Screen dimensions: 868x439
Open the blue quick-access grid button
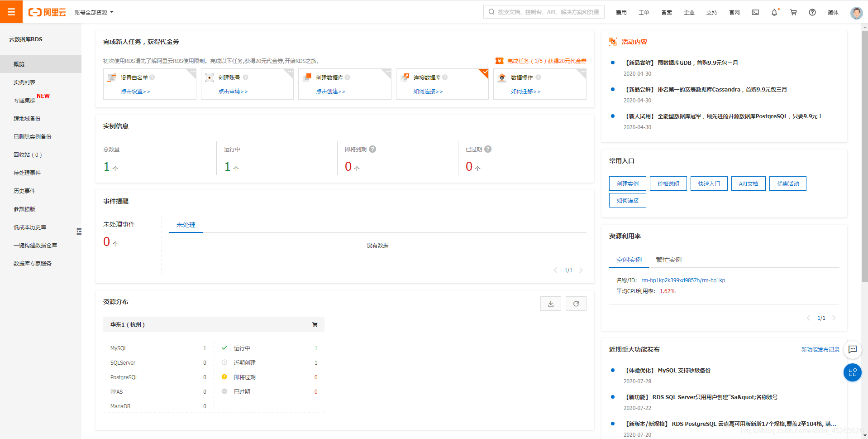point(853,372)
